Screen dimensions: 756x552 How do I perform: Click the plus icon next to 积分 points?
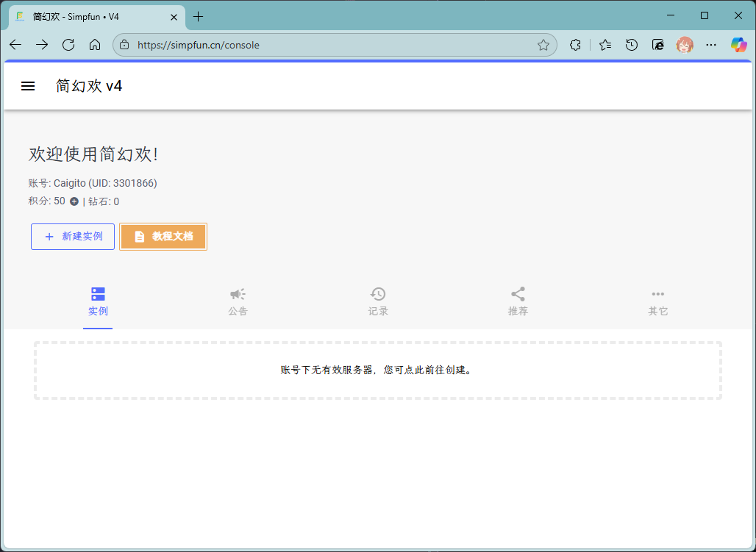(74, 201)
